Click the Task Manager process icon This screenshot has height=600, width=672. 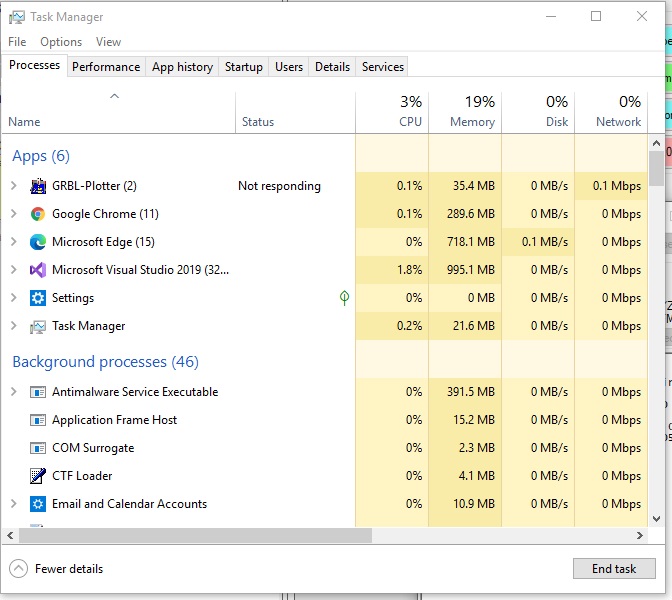(38, 326)
